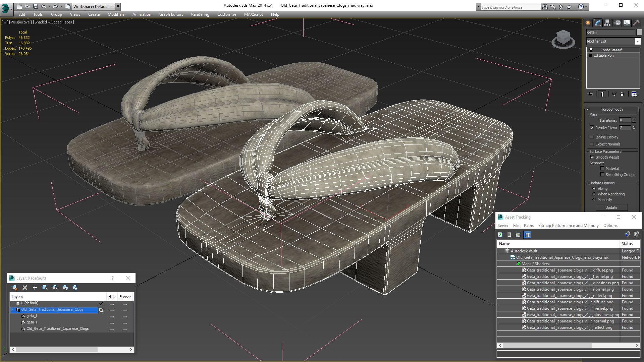The width and height of the screenshot is (644, 362).
Task: Click the keyword search input field
Action: click(x=510, y=7)
